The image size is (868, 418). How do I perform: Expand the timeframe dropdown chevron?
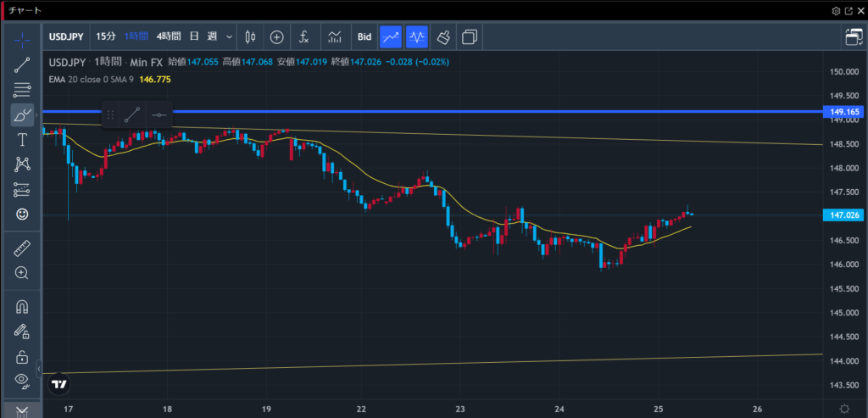(x=229, y=37)
